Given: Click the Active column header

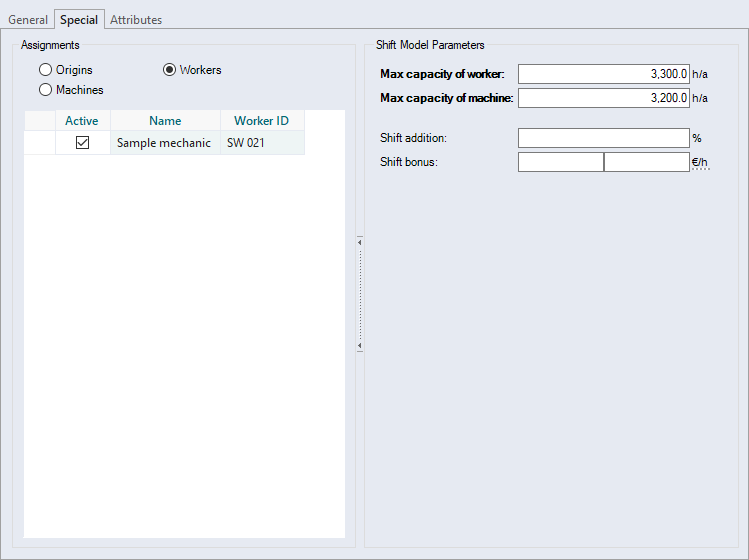Looking at the screenshot, I should 82,121.
